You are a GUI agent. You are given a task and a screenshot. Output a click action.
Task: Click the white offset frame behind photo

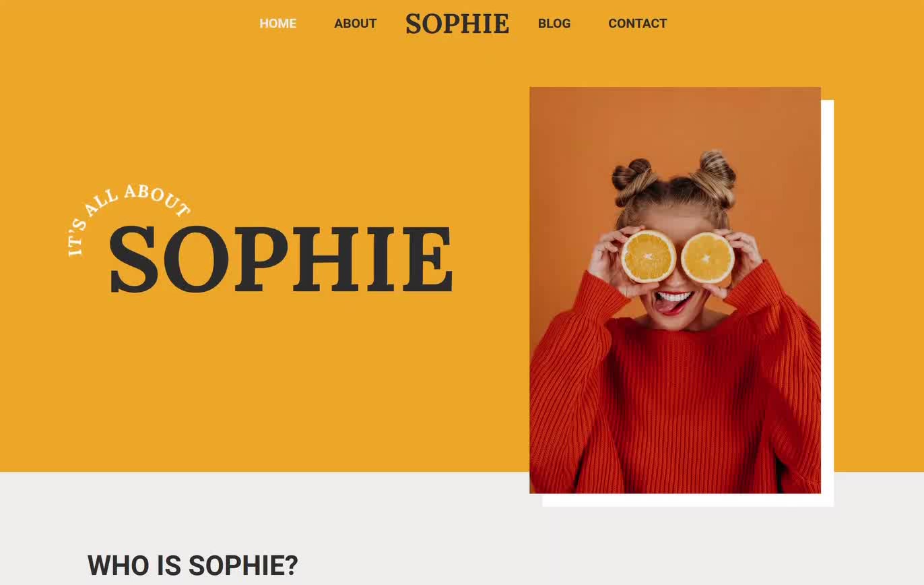point(828,303)
